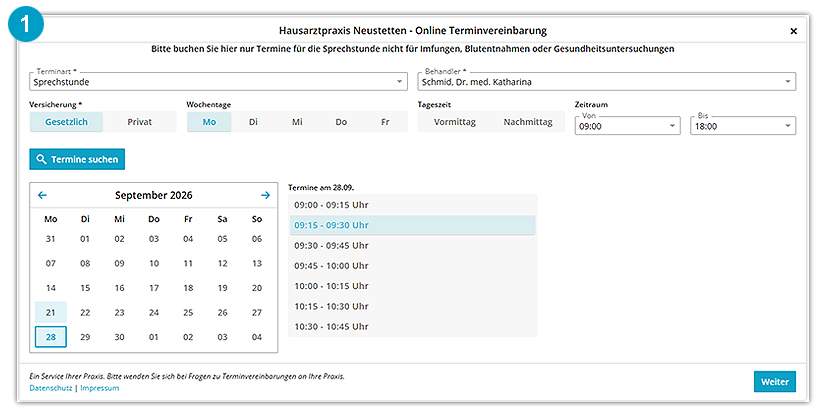Select the 09:30 - 09:45 Uhr slot
Viewport: 823px width, 414px height.
[413, 246]
